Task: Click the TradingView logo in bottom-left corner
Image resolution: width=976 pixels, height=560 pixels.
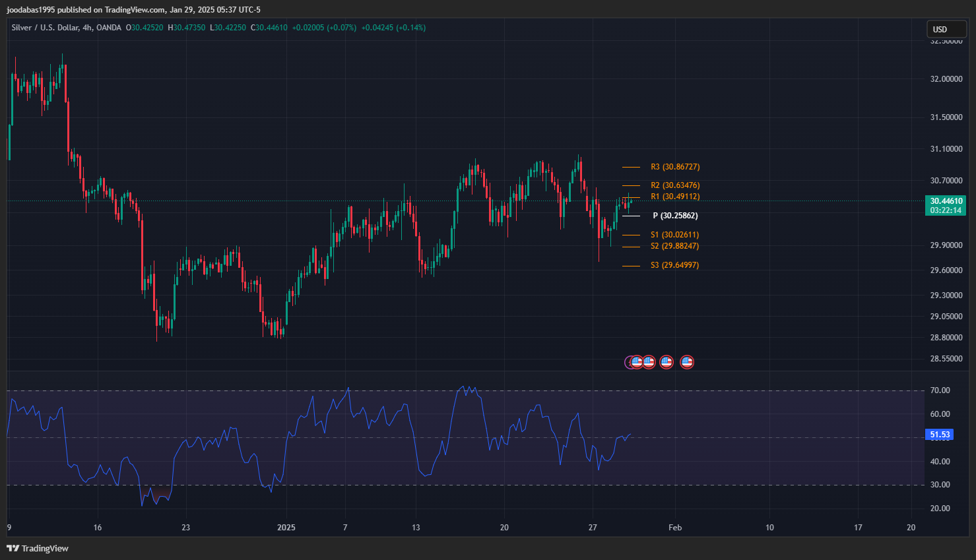Action: 38,548
